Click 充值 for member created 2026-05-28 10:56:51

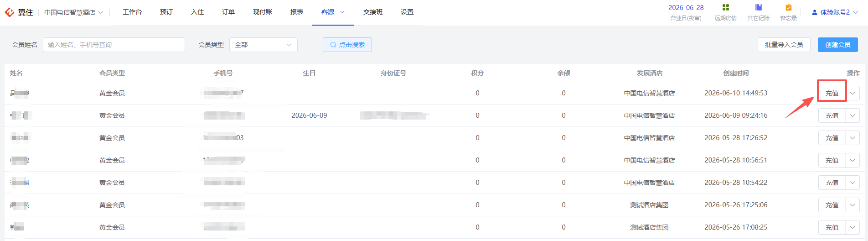click(x=832, y=160)
